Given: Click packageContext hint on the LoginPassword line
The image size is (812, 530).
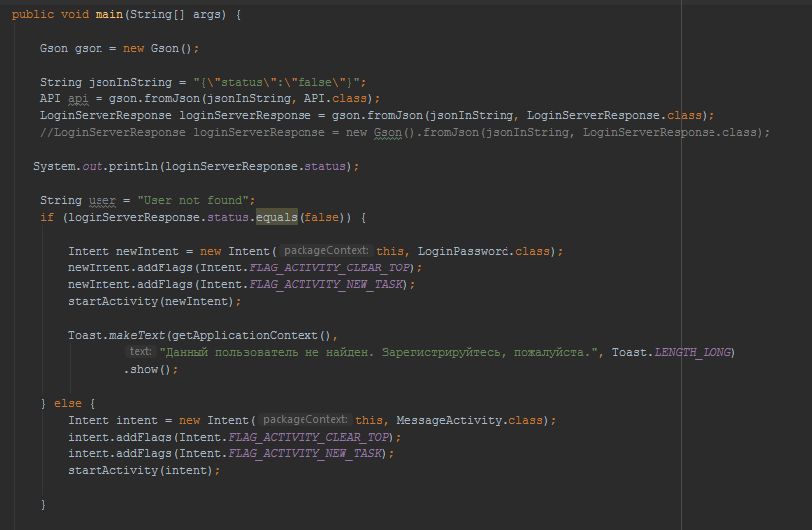Looking at the screenshot, I should tap(326, 250).
